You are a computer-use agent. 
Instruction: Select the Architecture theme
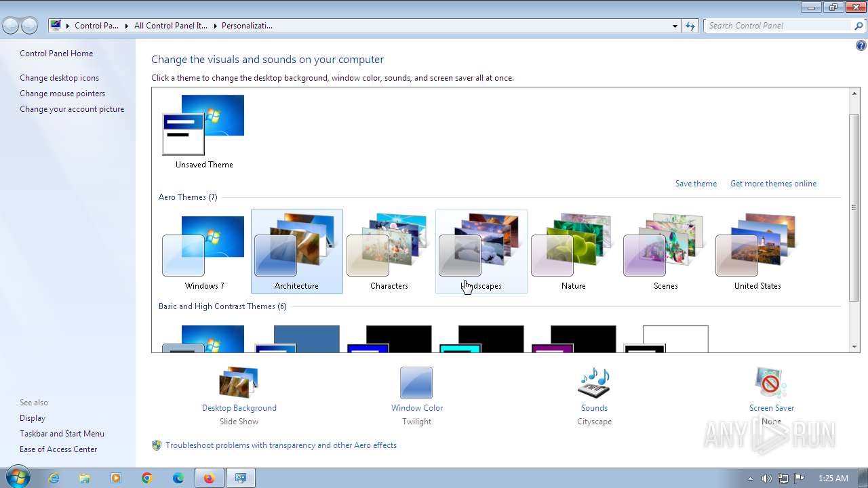pyautogui.click(x=297, y=251)
